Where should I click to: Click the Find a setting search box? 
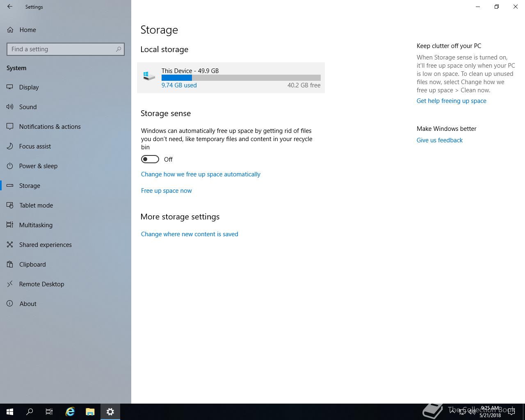click(x=66, y=49)
